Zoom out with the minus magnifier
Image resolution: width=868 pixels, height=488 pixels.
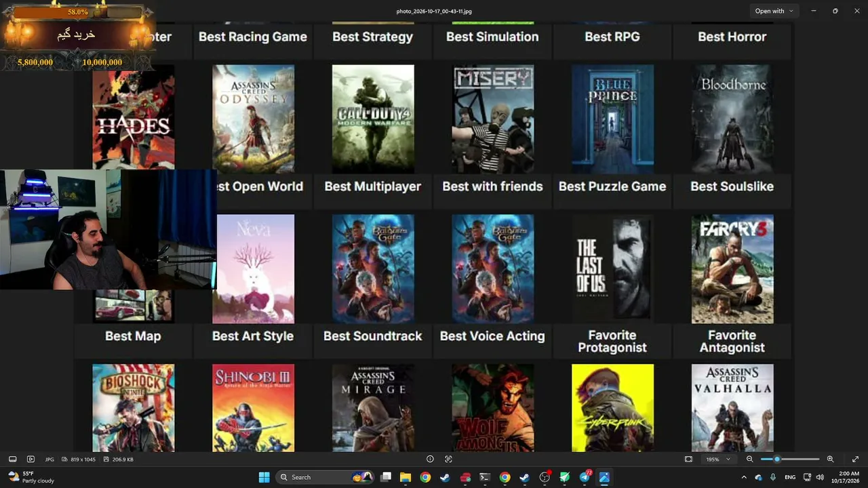click(x=749, y=460)
